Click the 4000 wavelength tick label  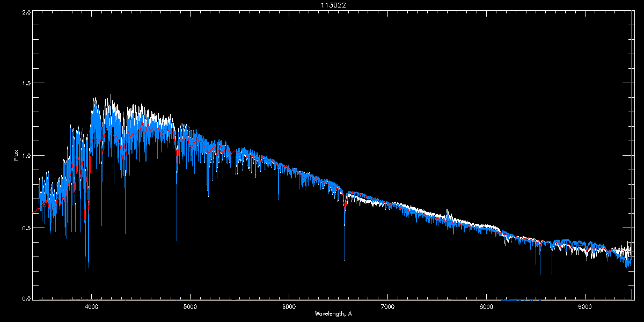[92, 306]
